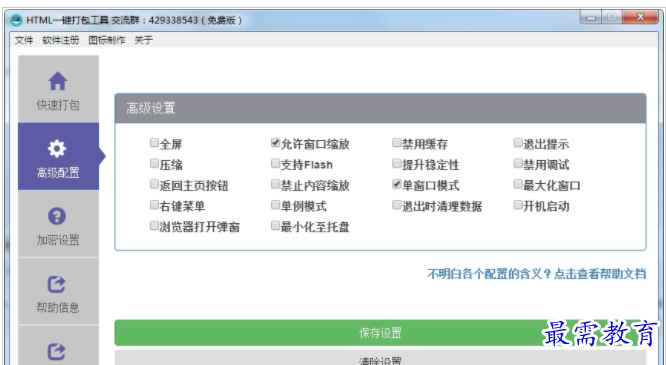Viewport: 666px width, 365px height.
Task: Click the app icon in title bar
Action: click(x=16, y=20)
